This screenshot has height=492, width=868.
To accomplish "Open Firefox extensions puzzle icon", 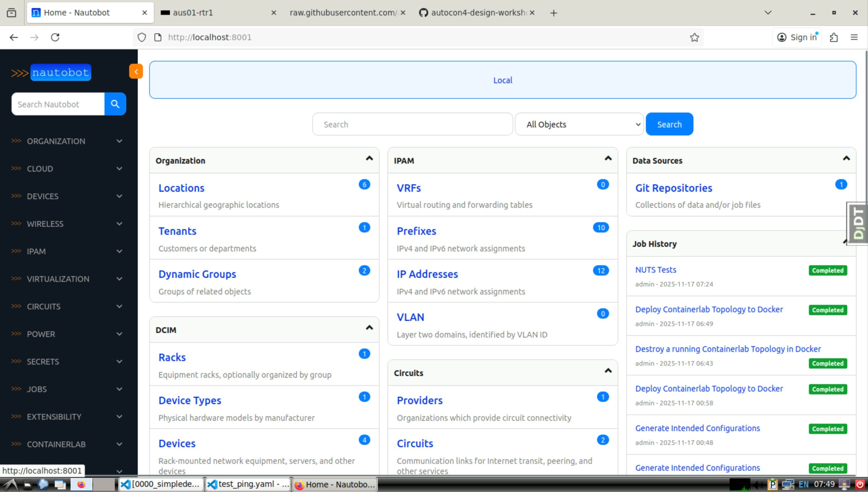I will tap(834, 37).
